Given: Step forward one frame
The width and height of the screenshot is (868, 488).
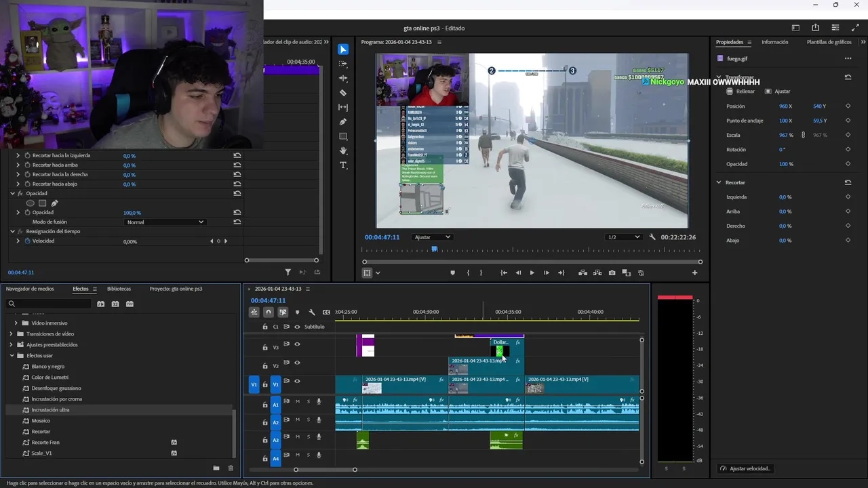Looking at the screenshot, I should 547,272.
